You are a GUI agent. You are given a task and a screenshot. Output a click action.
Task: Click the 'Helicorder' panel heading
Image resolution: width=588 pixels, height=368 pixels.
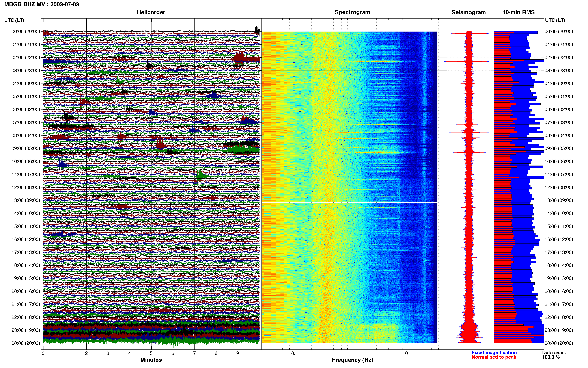pos(151,12)
